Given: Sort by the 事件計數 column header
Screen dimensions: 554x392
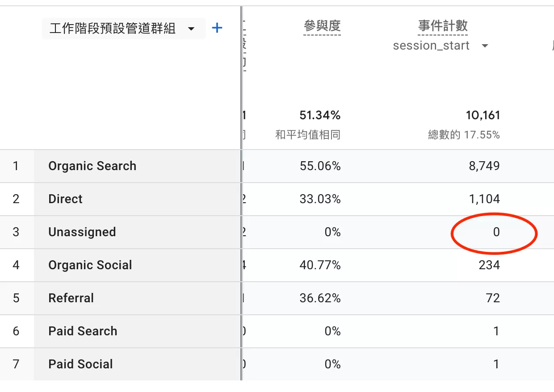Looking at the screenshot, I should click(x=443, y=26).
